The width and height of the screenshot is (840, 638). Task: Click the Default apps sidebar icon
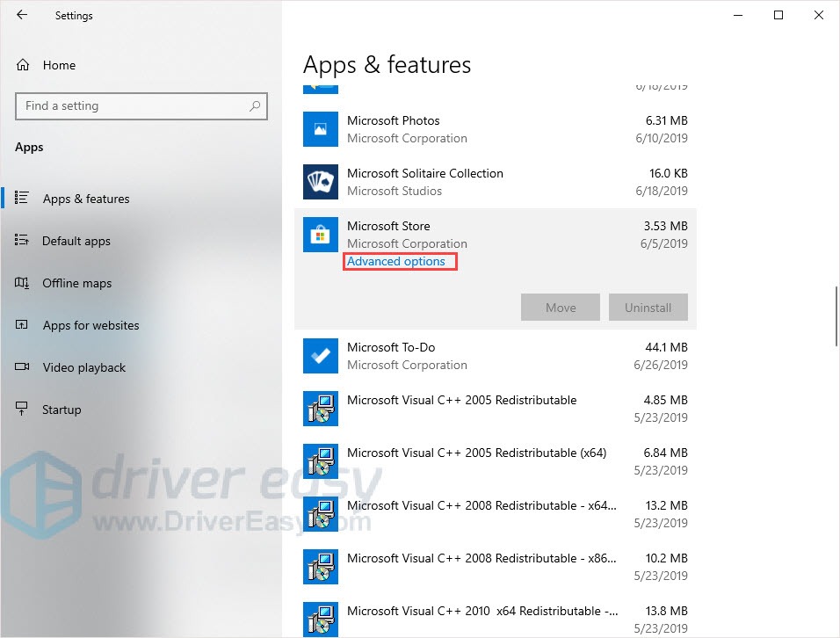[x=21, y=240]
